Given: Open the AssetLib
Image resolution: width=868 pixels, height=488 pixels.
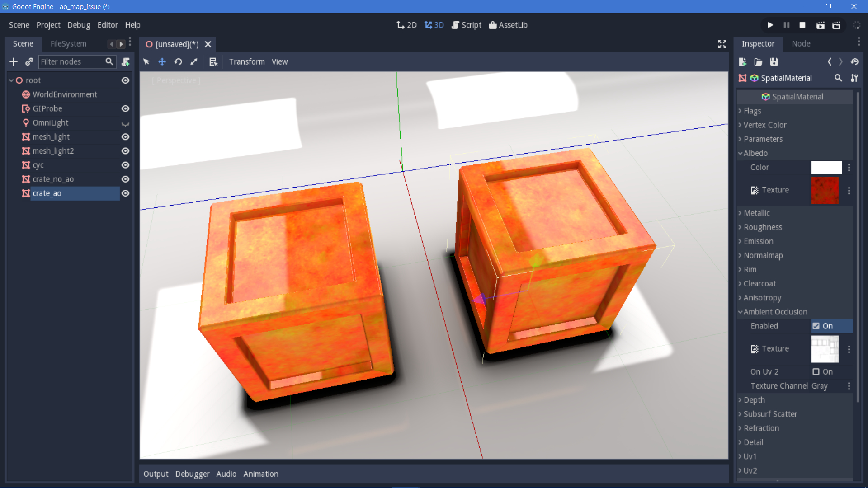Looking at the screenshot, I should pyautogui.click(x=508, y=25).
